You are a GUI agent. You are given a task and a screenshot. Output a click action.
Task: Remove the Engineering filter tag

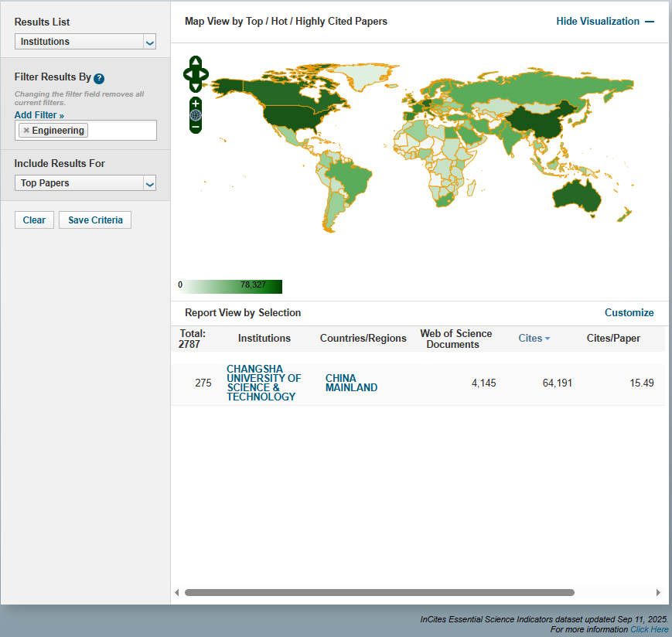point(26,131)
